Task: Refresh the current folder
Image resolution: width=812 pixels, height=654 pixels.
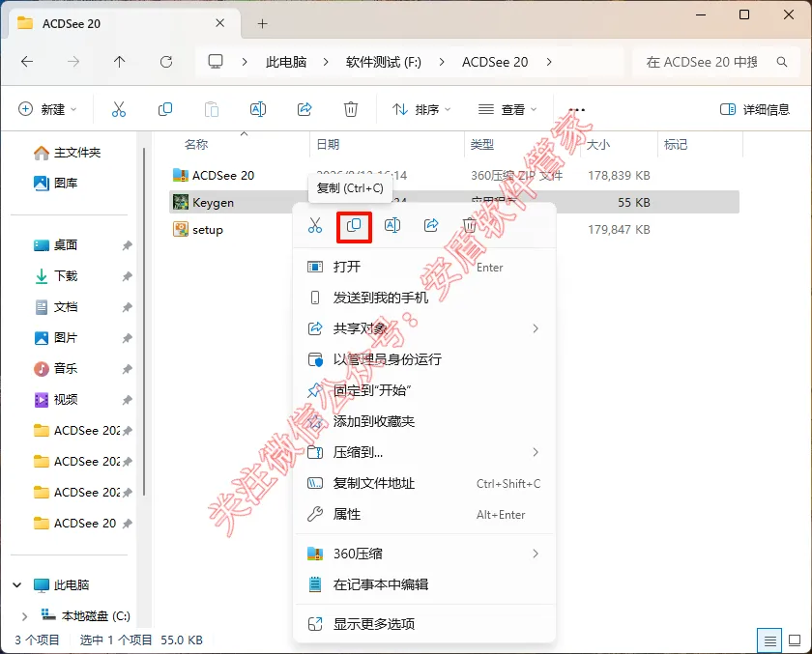Action: pyautogui.click(x=165, y=62)
